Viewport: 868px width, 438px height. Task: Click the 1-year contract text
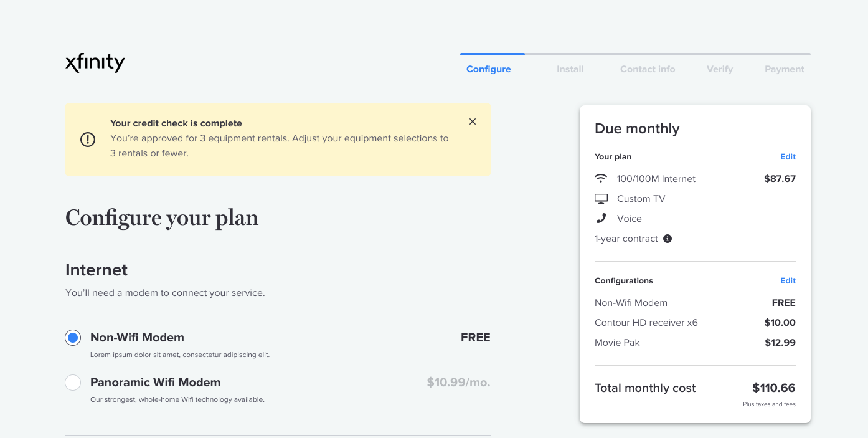(626, 239)
